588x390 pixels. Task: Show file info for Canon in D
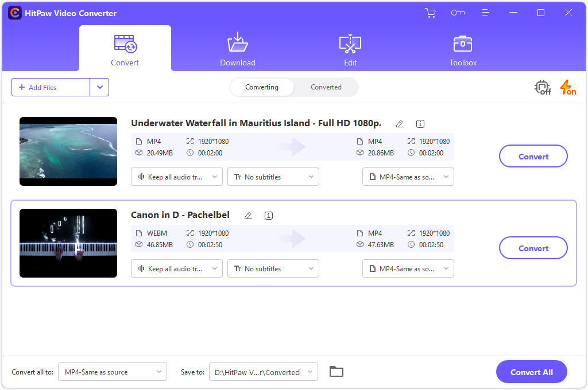(269, 216)
